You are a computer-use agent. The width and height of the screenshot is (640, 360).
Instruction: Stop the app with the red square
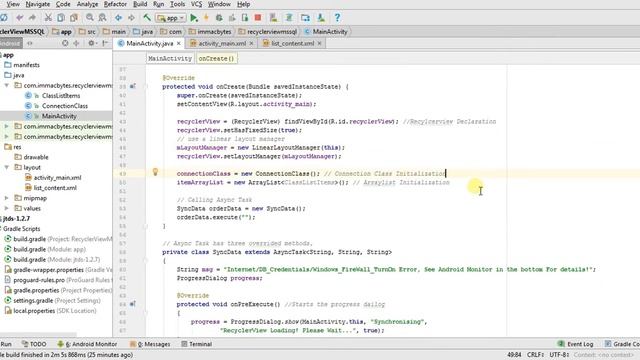pyautogui.click(x=258, y=18)
